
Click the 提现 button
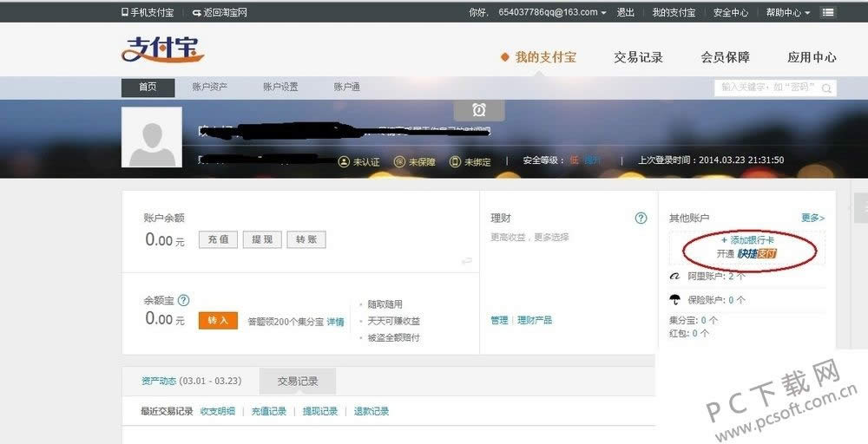(x=262, y=239)
